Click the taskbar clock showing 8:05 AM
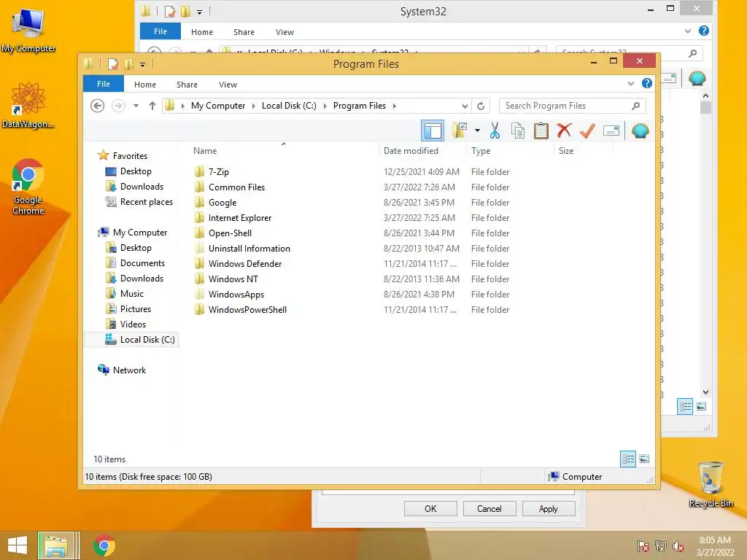Viewport: 747px width, 560px height. [715, 546]
